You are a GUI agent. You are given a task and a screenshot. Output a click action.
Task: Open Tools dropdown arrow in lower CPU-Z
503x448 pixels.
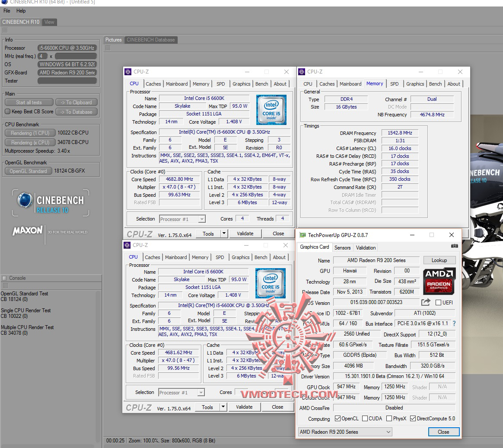tap(223, 406)
